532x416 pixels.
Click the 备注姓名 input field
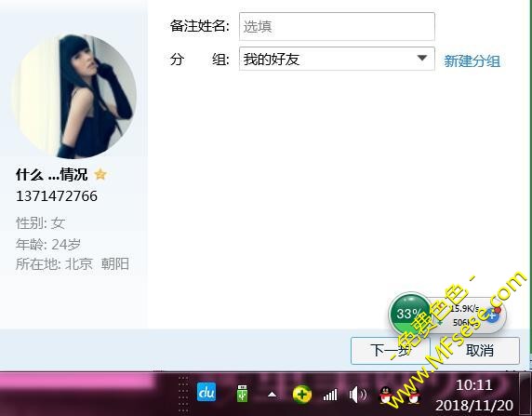[x=337, y=26]
